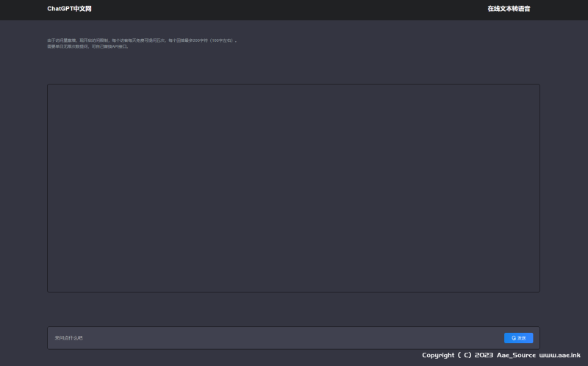Click the Aae_Source name in the footer

(x=516, y=355)
